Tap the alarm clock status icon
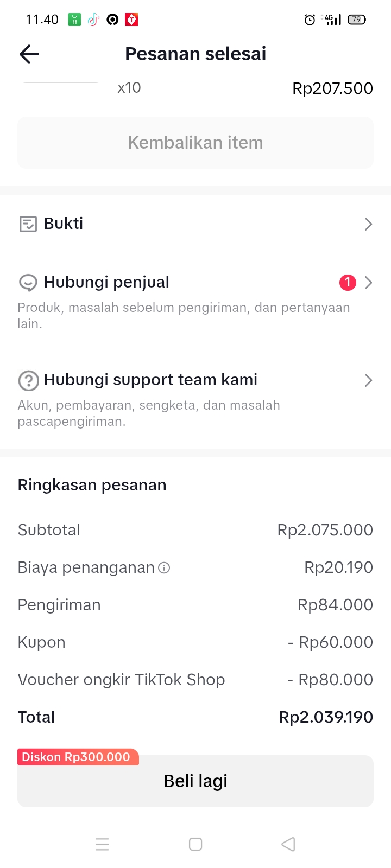 (x=310, y=20)
